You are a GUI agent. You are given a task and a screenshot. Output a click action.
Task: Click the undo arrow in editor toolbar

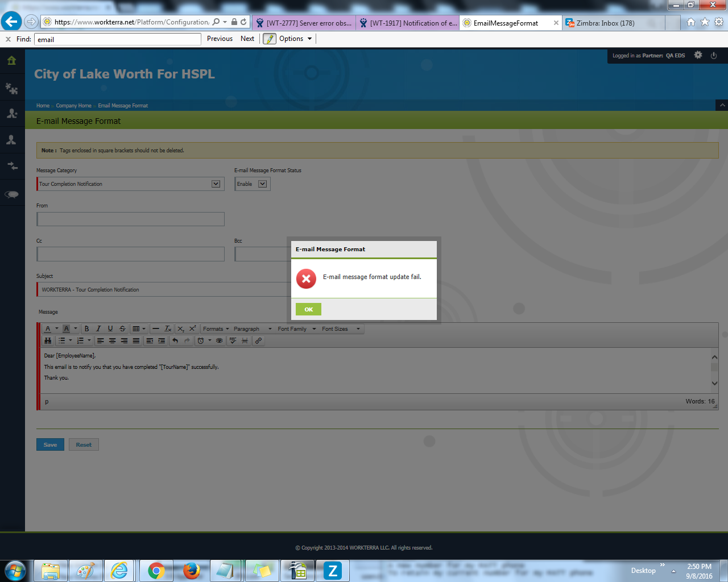tap(175, 341)
